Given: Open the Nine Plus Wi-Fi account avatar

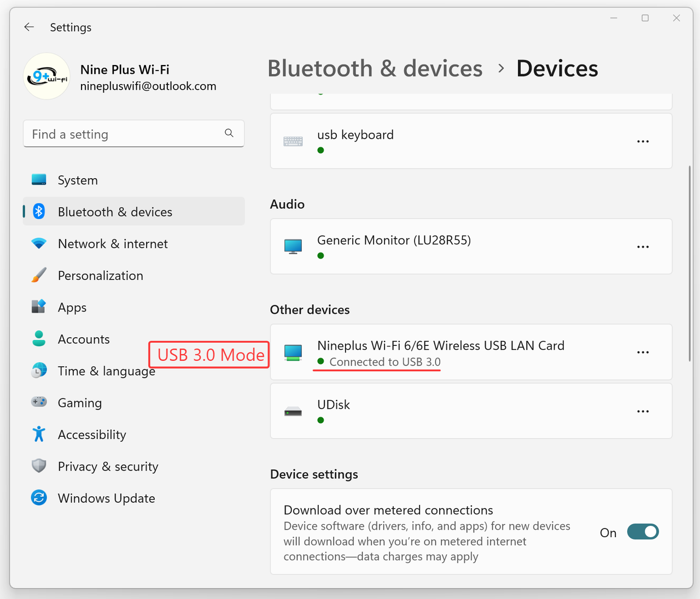Looking at the screenshot, I should click(x=47, y=77).
